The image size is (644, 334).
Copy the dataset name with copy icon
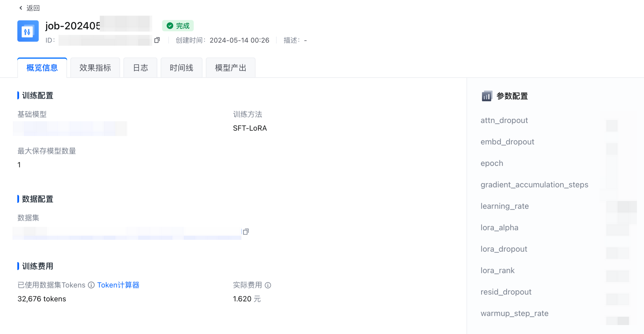(x=246, y=232)
